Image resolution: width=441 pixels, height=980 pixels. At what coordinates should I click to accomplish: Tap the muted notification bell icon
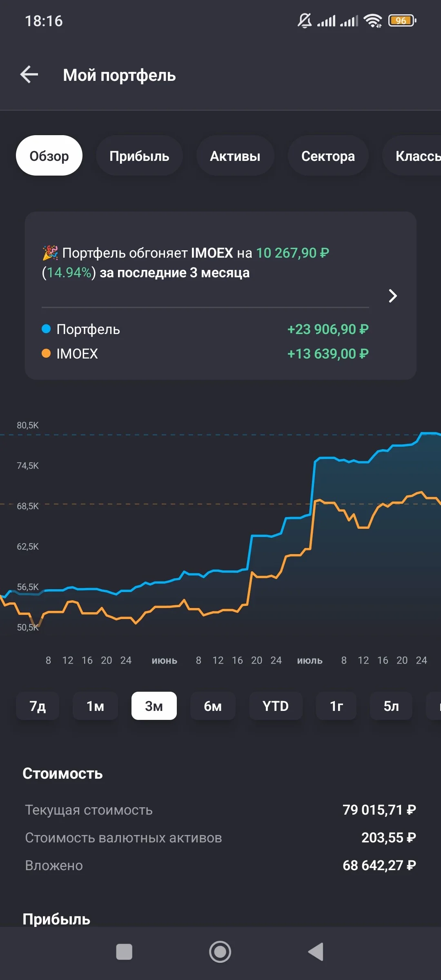pyautogui.click(x=305, y=20)
